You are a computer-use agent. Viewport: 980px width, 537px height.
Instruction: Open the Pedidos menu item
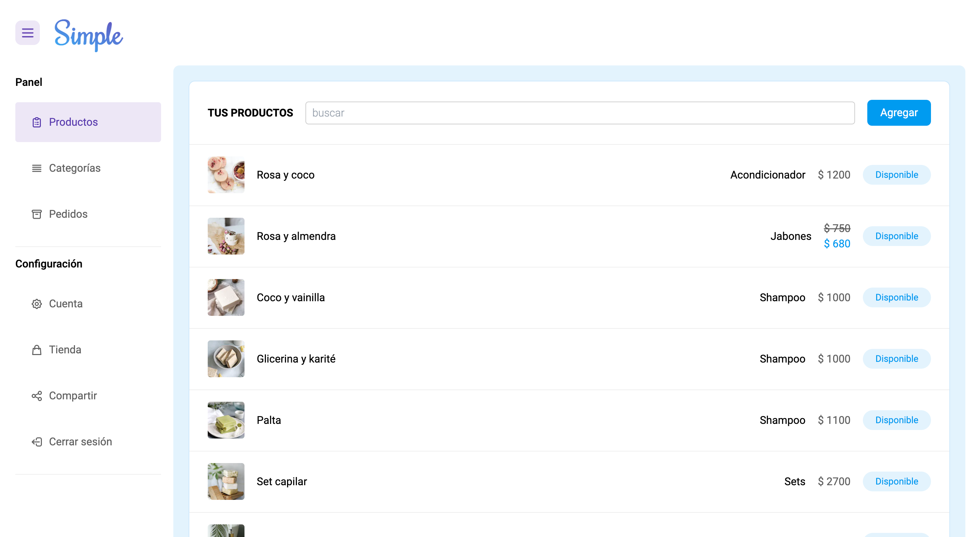click(x=68, y=214)
